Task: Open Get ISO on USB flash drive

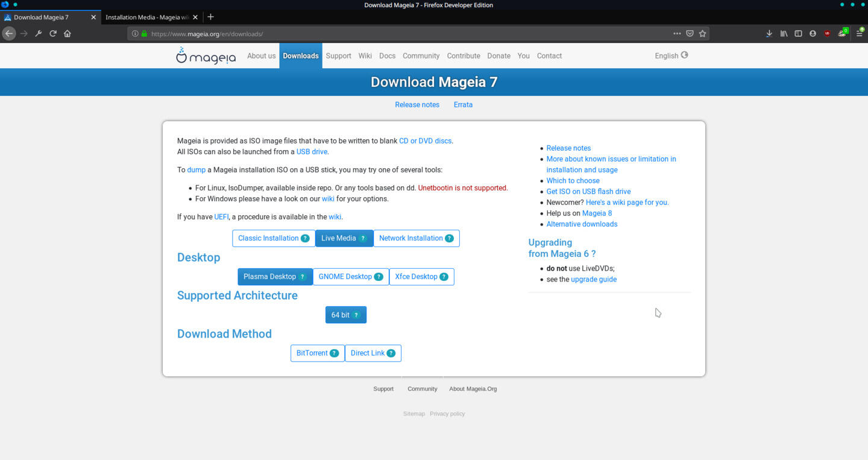Action: point(588,192)
